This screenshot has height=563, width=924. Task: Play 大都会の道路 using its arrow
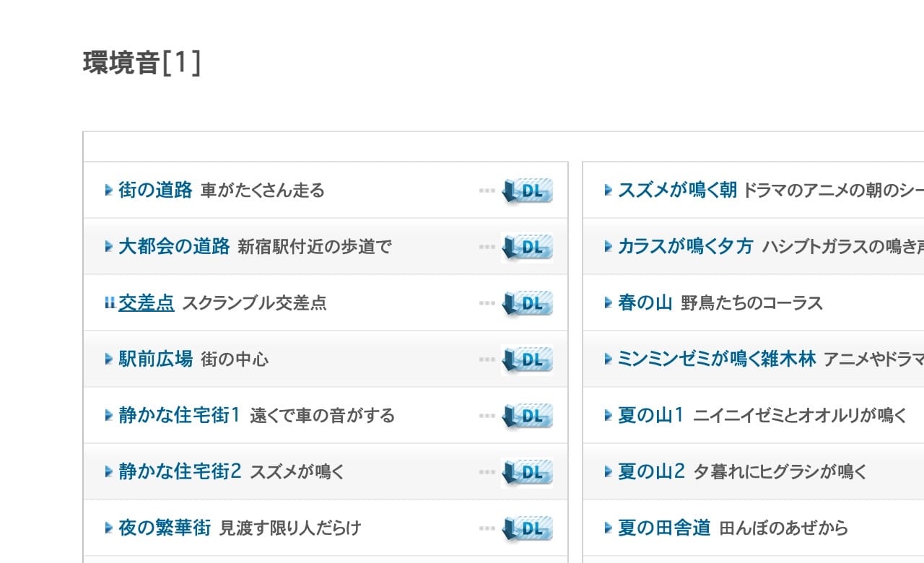click(109, 247)
